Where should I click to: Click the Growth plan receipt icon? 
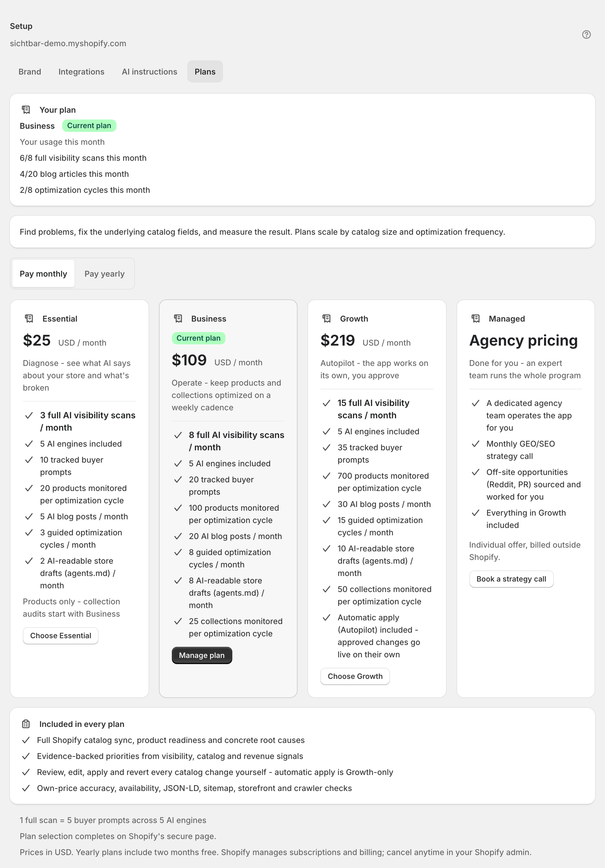(327, 319)
